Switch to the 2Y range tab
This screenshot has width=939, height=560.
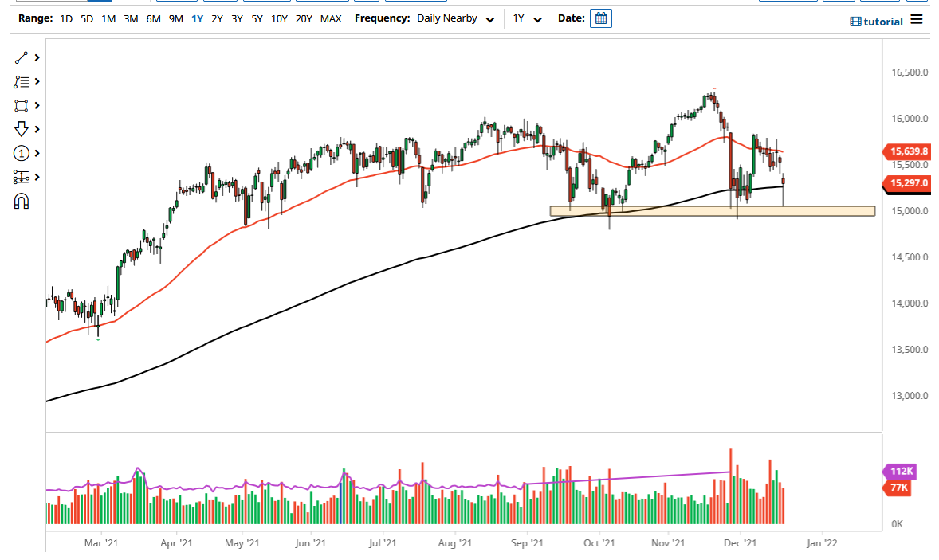click(217, 18)
